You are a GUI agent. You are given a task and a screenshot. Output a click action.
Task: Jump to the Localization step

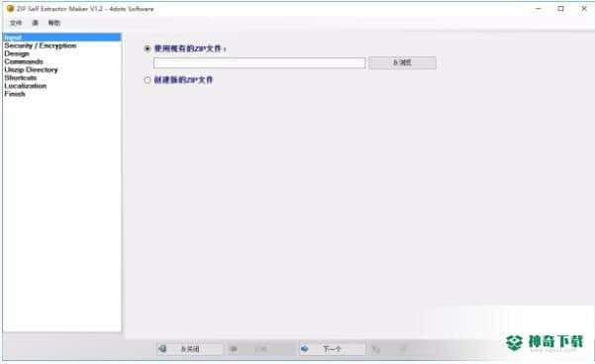point(26,86)
